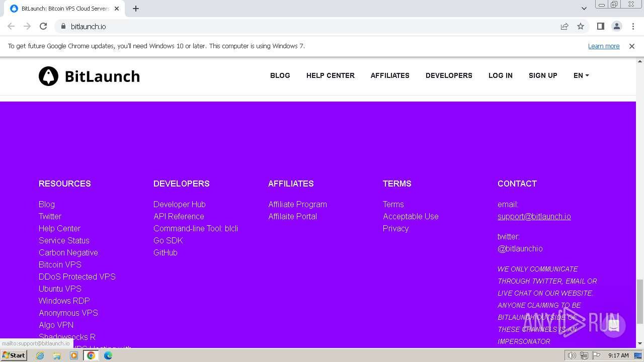Open the @bitlaunchio twitter handle

(520, 248)
